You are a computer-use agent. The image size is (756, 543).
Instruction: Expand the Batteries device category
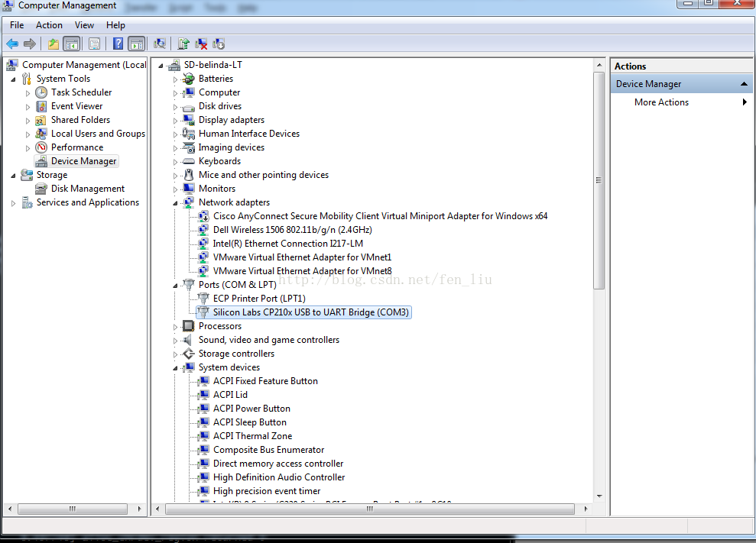point(175,79)
